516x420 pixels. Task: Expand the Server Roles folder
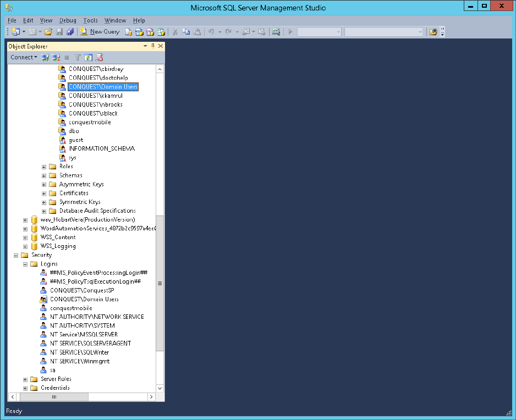point(25,379)
